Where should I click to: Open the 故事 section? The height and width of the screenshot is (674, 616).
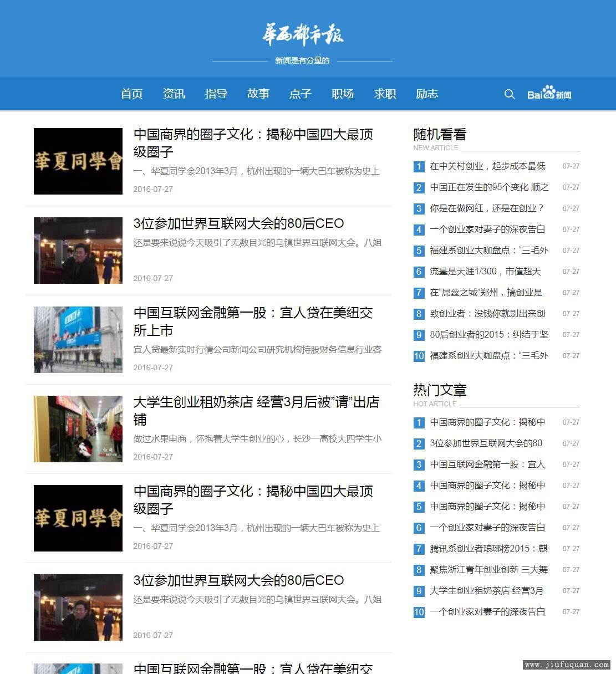258,94
